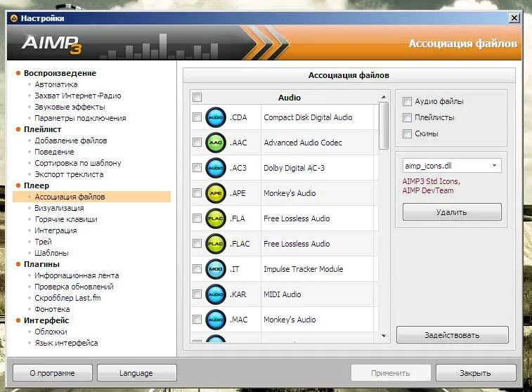Image resolution: width=532 pixels, height=392 pixels.
Task: Open the Автоматика settings
Action: [x=56, y=84]
